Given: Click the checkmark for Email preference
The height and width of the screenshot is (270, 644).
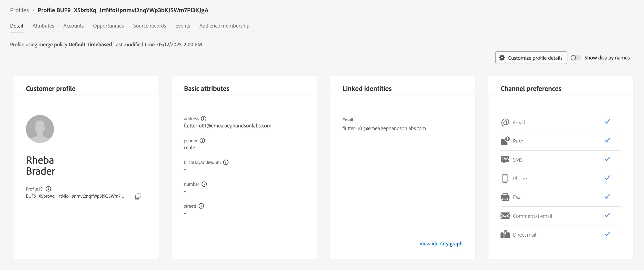Looking at the screenshot, I should pos(607,122).
